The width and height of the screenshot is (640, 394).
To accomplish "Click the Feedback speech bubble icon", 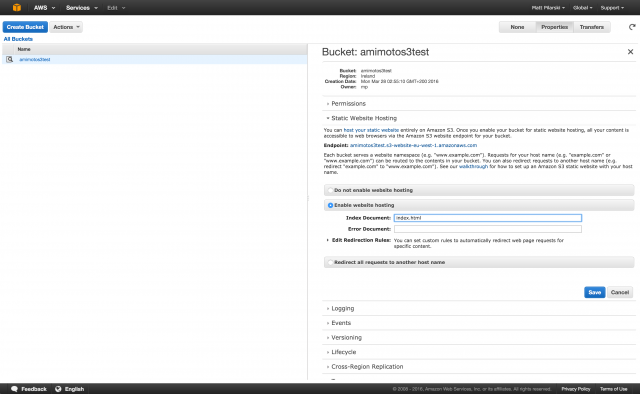I will [14, 389].
